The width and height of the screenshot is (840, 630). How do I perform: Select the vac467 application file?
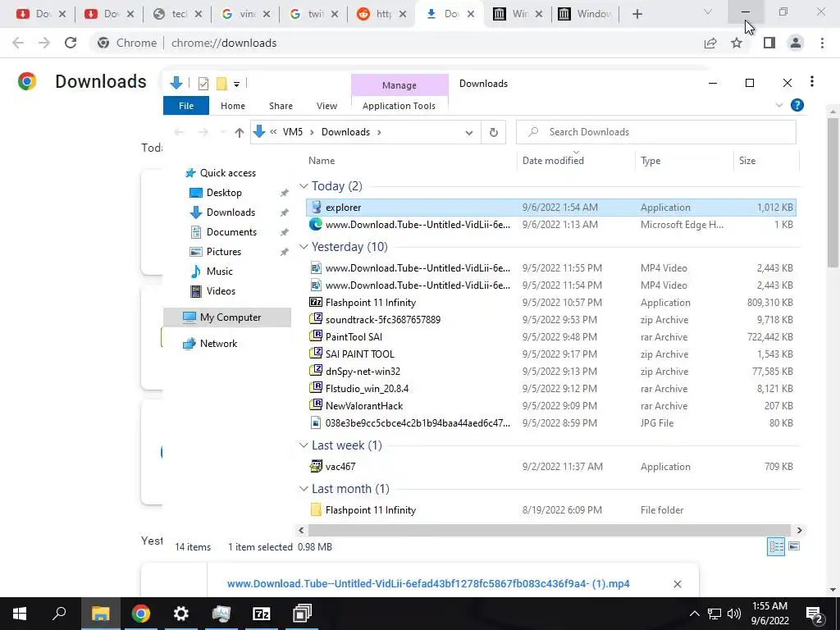[550, 467]
